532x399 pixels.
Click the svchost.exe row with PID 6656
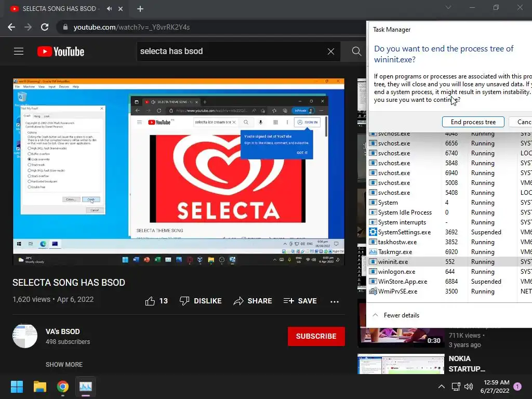coord(449,143)
